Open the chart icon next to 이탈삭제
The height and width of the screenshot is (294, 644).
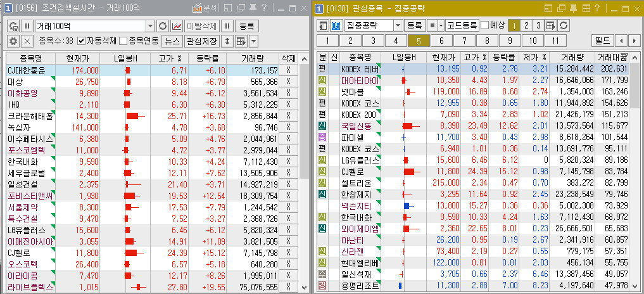(177, 26)
